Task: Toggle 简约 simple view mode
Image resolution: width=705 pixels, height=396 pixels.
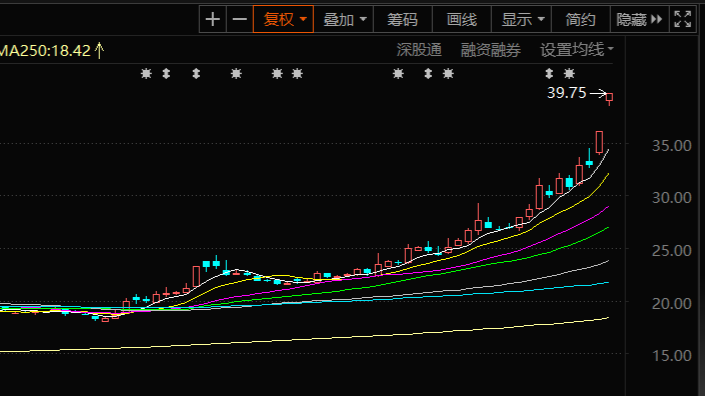Action: click(580, 19)
